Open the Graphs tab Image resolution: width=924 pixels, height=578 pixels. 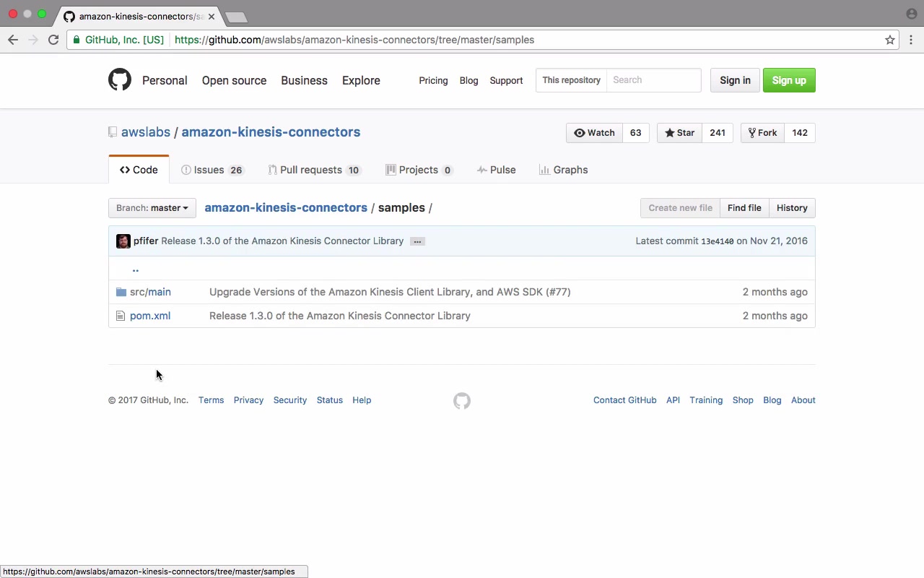click(x=564, y=170)
